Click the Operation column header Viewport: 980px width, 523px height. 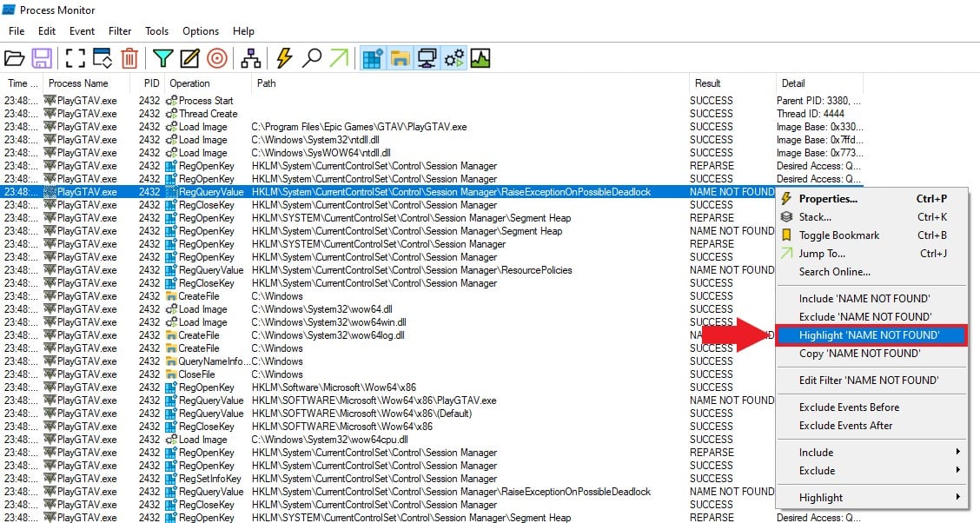208,83
